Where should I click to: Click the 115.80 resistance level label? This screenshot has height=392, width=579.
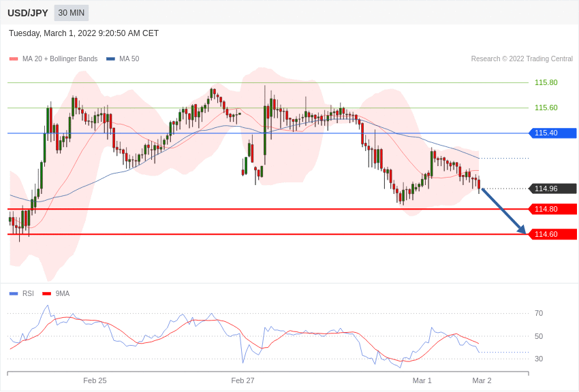coord(546,82)
